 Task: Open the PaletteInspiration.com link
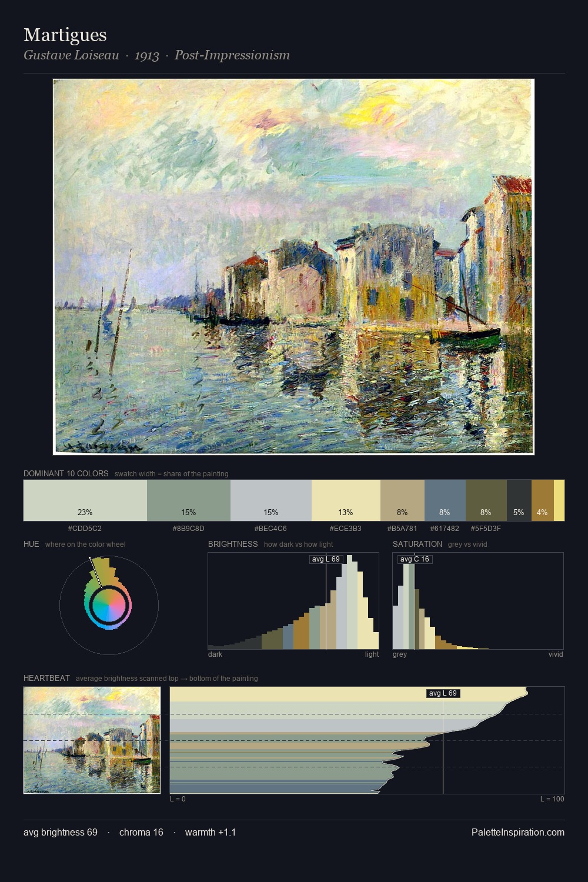coord(518,833)
